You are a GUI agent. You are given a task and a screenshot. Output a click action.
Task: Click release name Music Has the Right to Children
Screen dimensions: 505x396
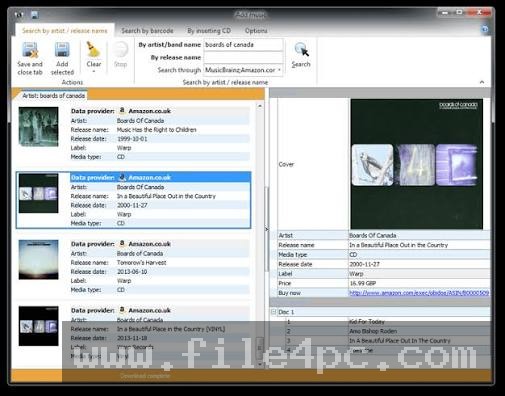(156, 130)
